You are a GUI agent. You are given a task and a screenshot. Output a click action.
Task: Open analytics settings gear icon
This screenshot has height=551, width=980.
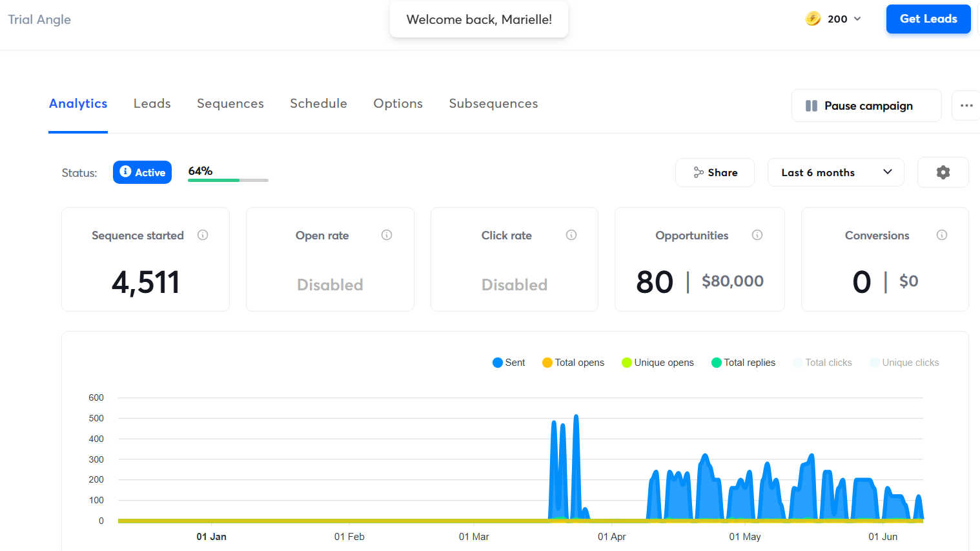pyautogui.click(x=943, y=172)
